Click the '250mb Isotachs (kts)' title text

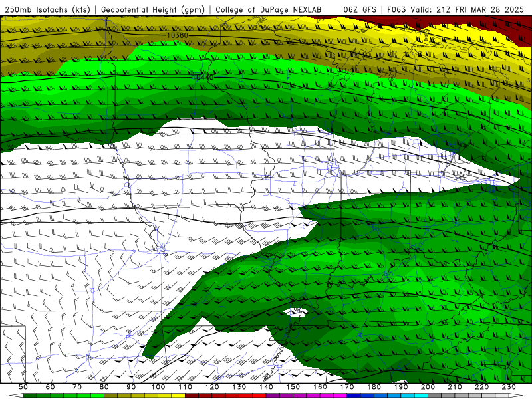click(x=47, y=9)
